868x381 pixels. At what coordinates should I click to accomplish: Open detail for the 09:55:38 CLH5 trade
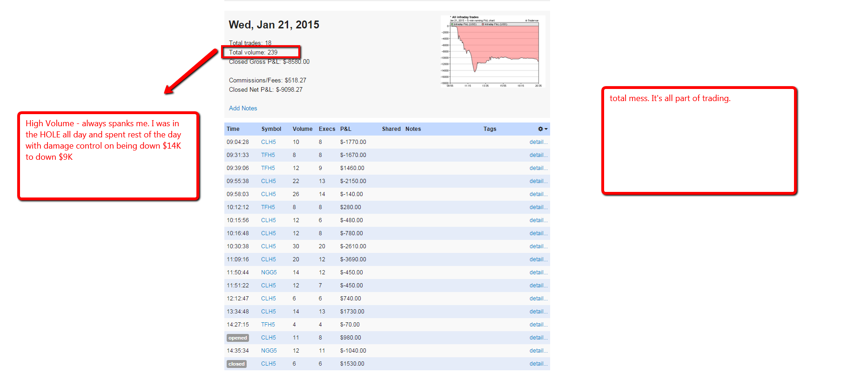538,181
